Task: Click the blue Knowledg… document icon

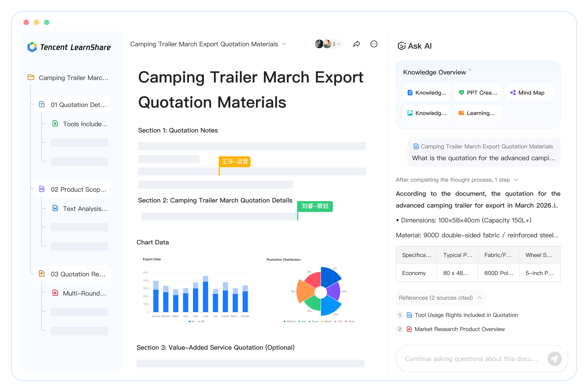Action: point(410,93)
